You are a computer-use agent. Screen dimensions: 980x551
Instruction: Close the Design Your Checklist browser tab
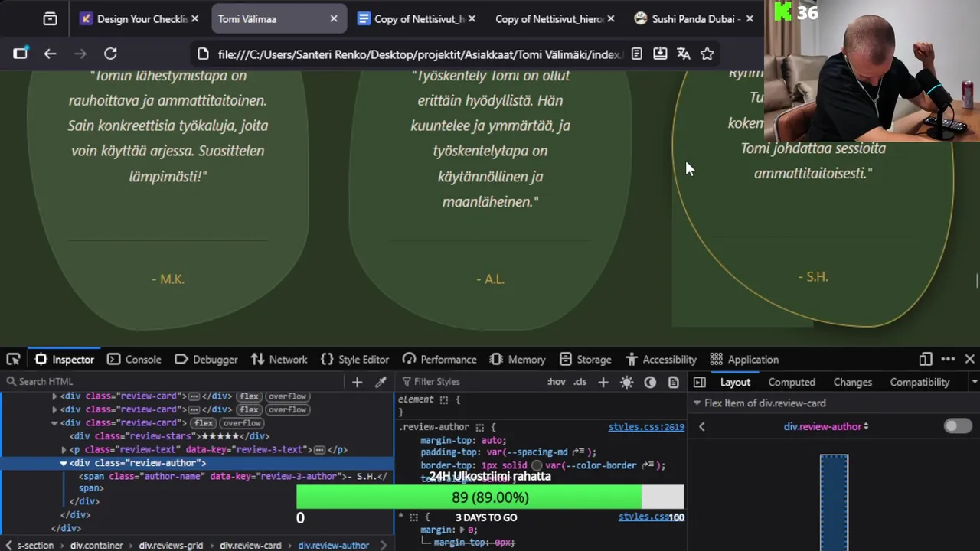pyautogui.click(x=194, y=19)
